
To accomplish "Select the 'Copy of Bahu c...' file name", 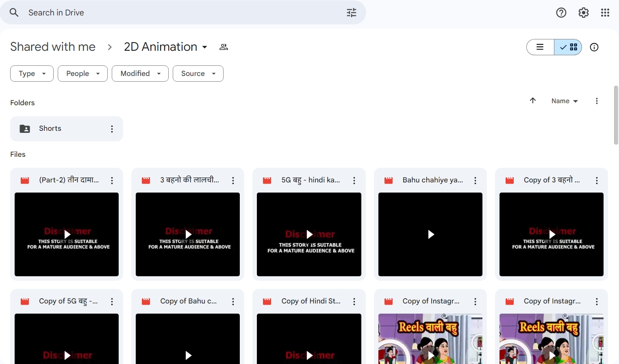I will click(x=189, y=301).
